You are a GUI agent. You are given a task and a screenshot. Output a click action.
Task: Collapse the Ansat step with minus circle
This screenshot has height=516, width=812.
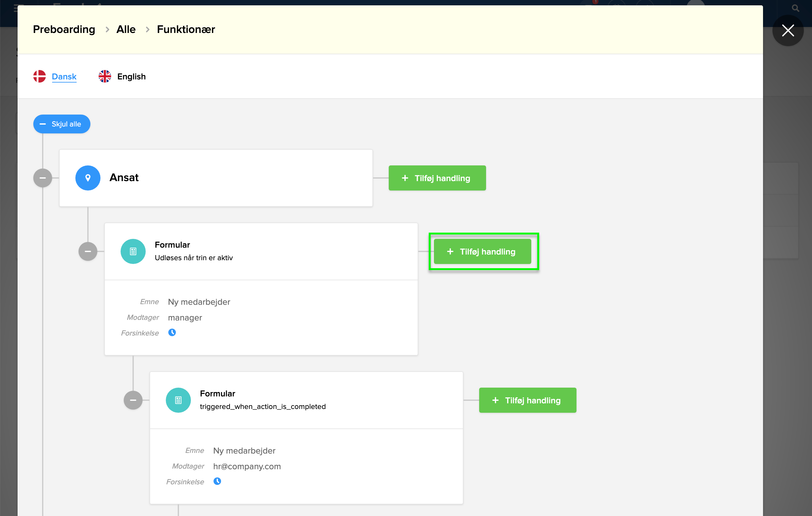[x=42, y=178]
